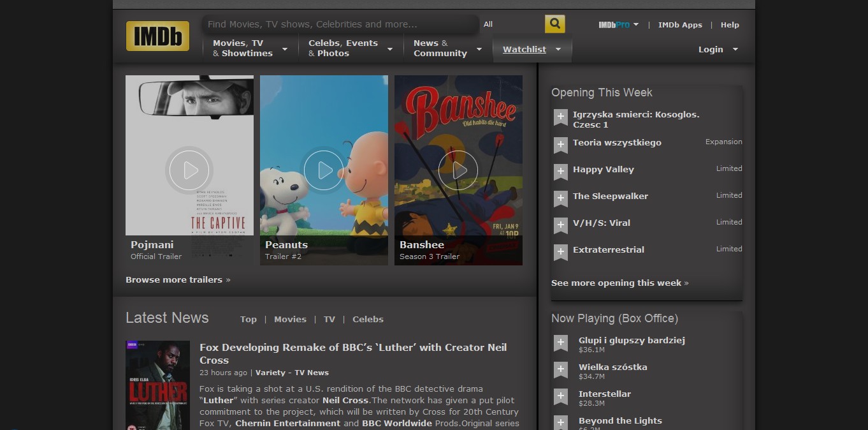Click the Luther poster thumbnail
Viewport: 868px width, 430px height.
(157, 385)
